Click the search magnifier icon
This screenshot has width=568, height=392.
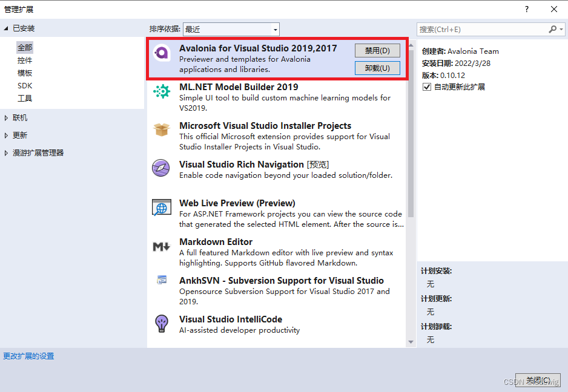pyautogui.click(x=552, y=29)
